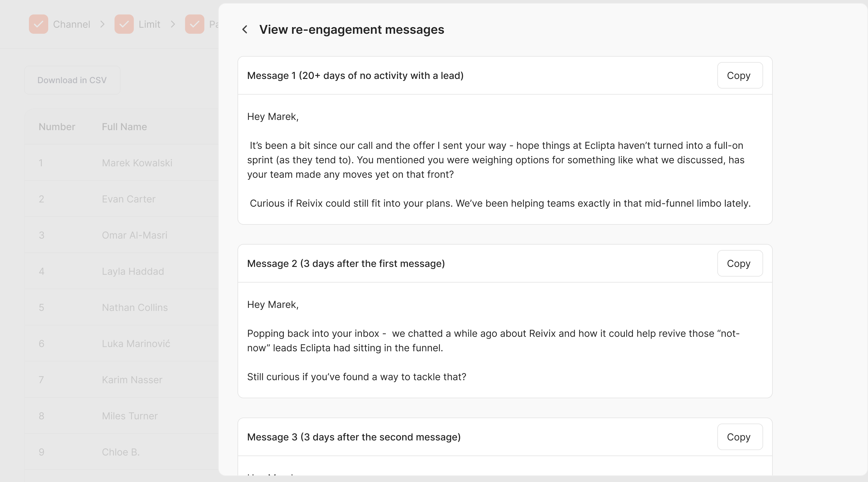The height and width of the screenshot is (482, 868).
Task: Click the Message 2 header title
Action: 346,263
